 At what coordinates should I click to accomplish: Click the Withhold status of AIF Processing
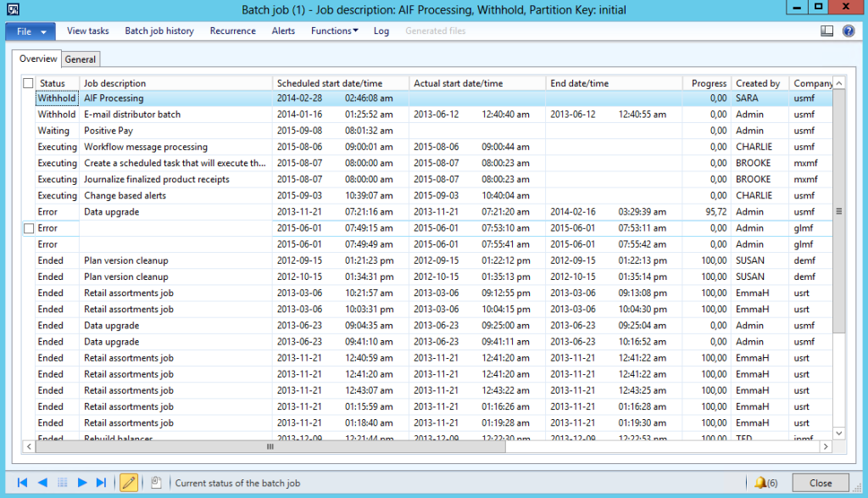click(57, 98)
